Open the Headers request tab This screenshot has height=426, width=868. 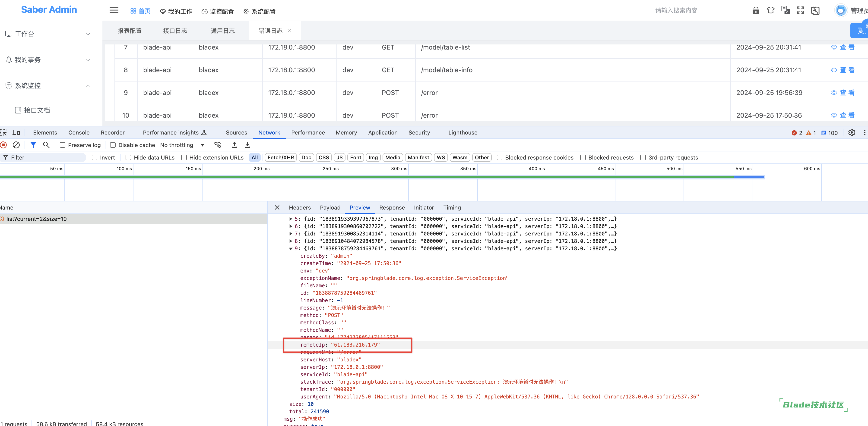tap(300, 208)
